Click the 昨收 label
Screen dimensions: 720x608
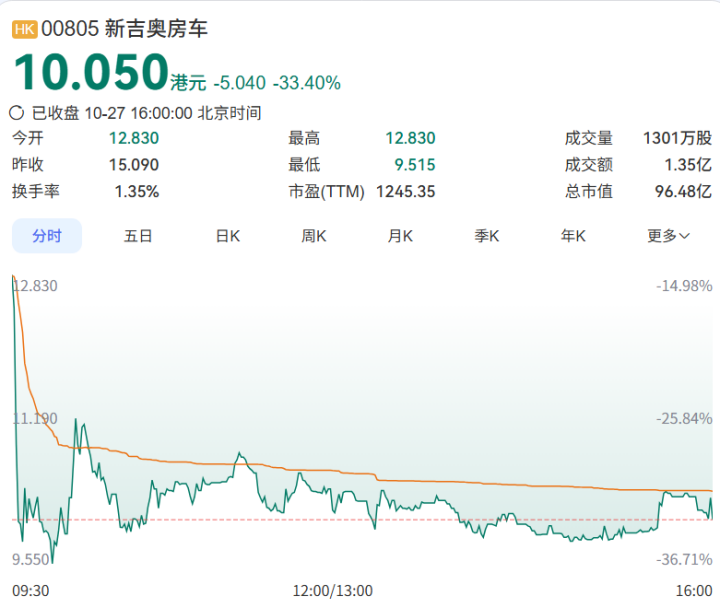click(x=28, y=165)
